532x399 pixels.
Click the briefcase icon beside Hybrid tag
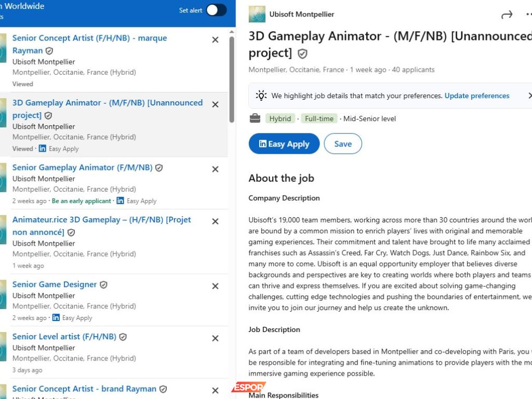coord(255,118)
